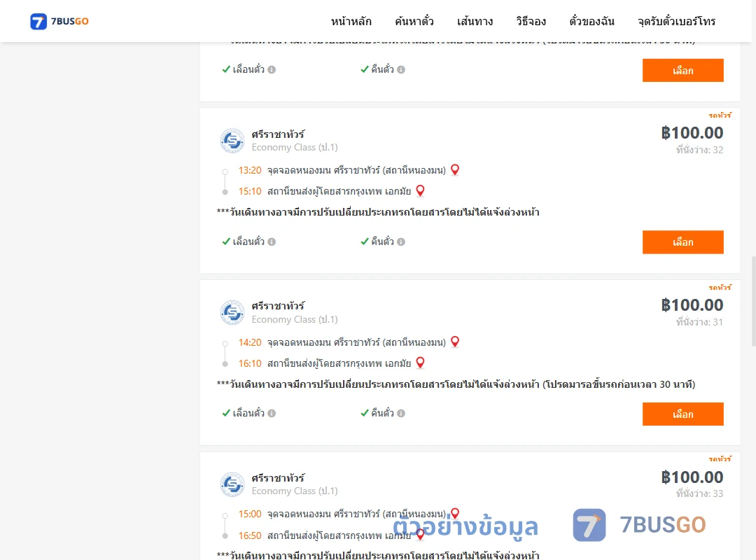Click เลื่อนตั๋ว label in 13:20 trip
The image size is (756, 560).
pos(248,241)
